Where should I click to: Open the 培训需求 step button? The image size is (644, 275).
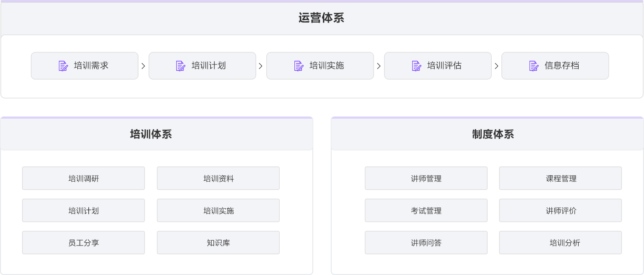[x=85, y=66]
